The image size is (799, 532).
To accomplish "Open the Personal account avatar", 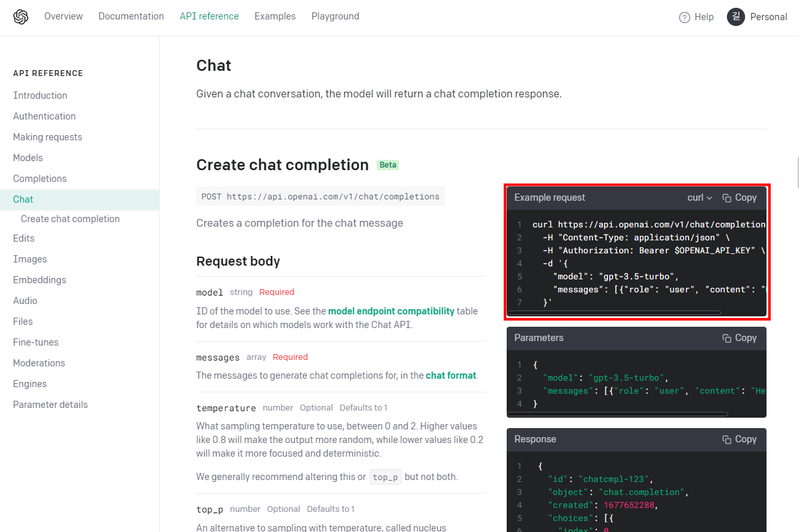I will pyautogui.click(x=736, y=17).
